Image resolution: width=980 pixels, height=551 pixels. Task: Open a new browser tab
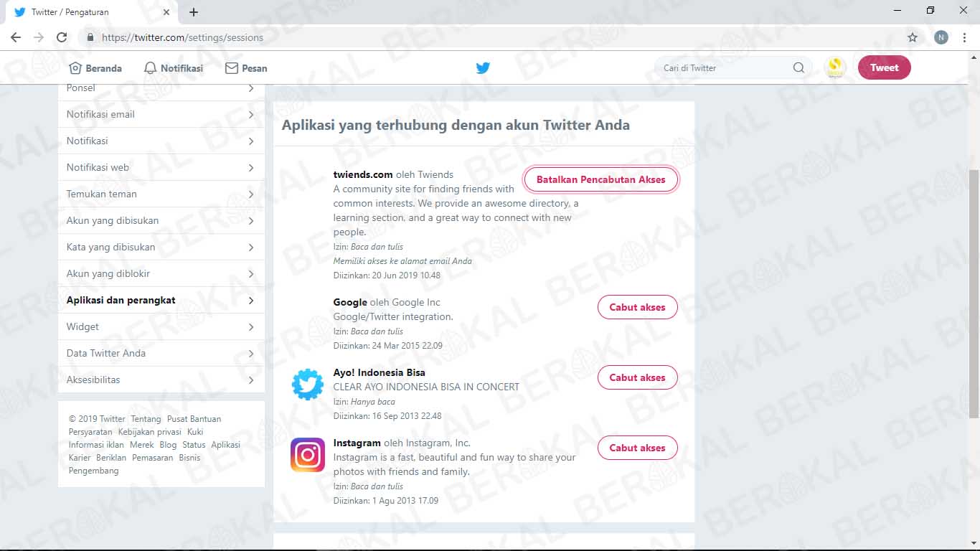(194, 12)
